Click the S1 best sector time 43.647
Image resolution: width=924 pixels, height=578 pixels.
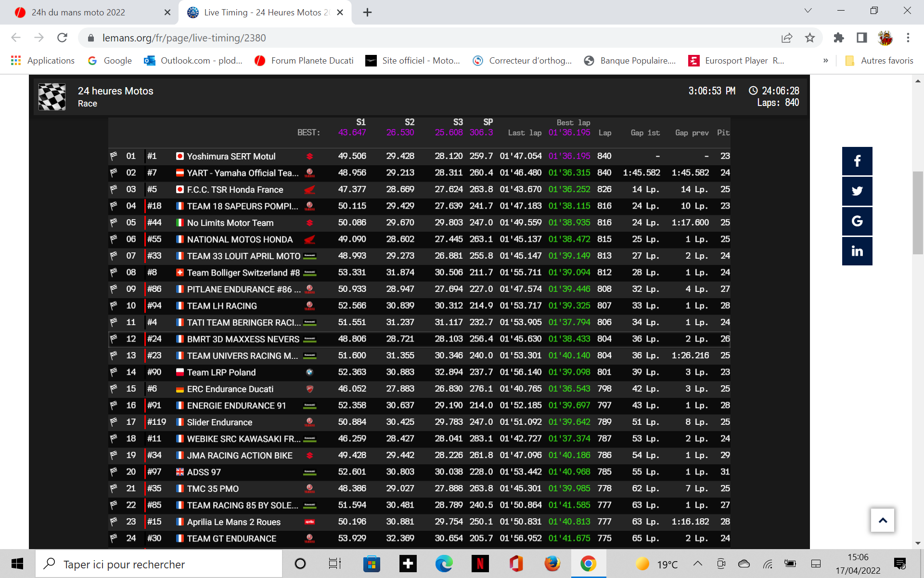(352, 132)
